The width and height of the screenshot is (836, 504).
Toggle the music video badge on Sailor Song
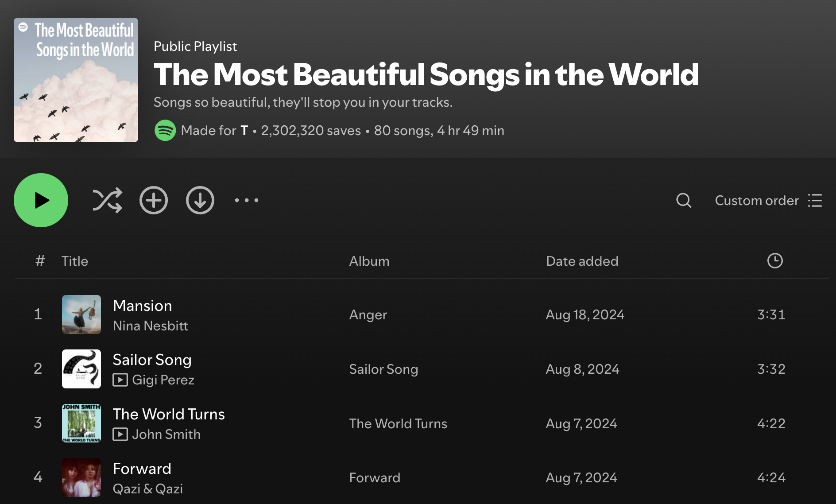point(120,380)
